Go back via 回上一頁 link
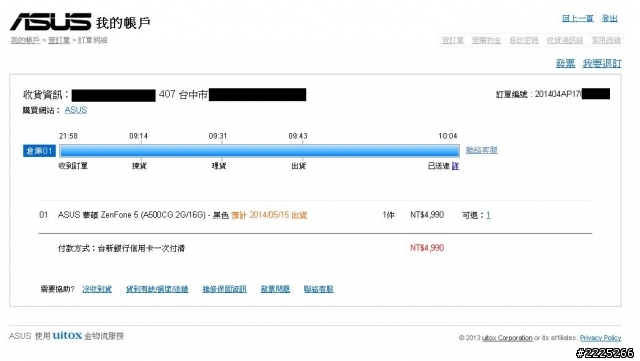 point(578,18)
